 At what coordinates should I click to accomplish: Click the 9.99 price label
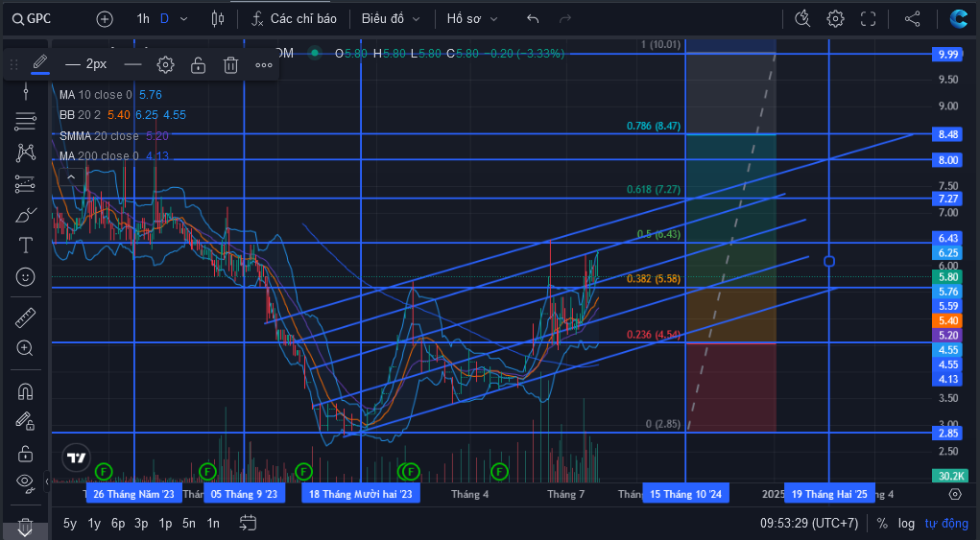(x=947, y=55)
